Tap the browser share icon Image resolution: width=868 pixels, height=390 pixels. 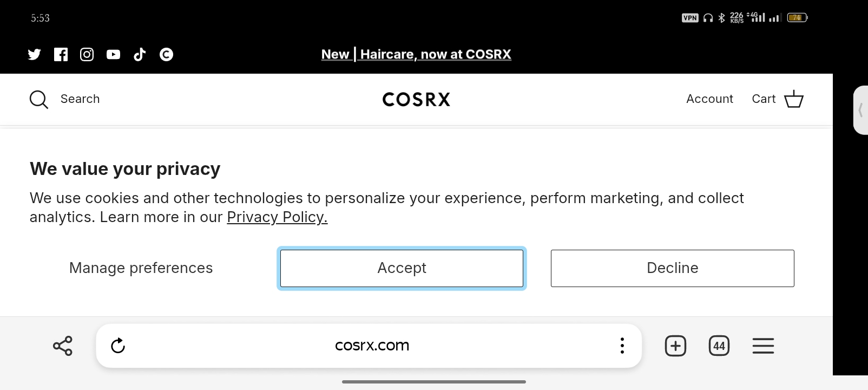click(x=63, y=346)
